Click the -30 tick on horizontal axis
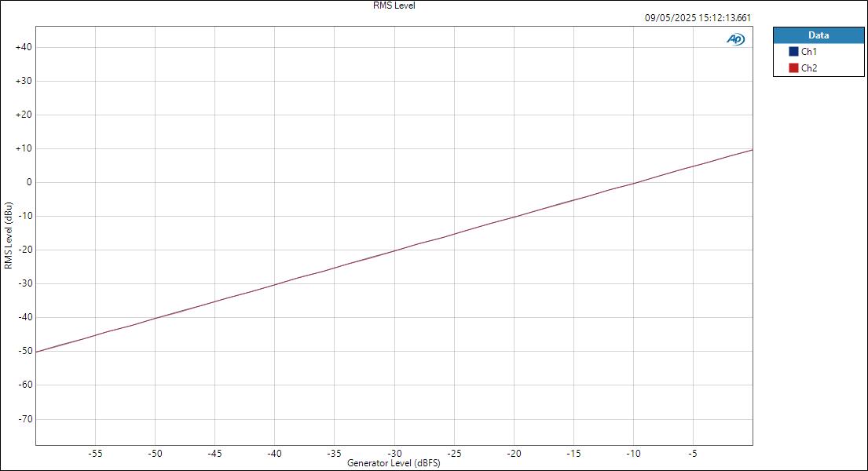 click(394, 454)
